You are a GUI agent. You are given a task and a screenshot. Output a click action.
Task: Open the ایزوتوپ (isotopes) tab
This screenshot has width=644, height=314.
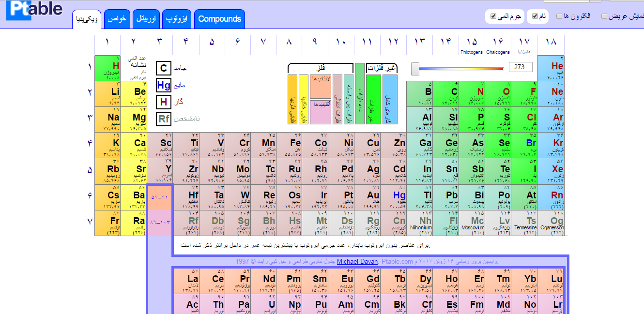(176, 19)
